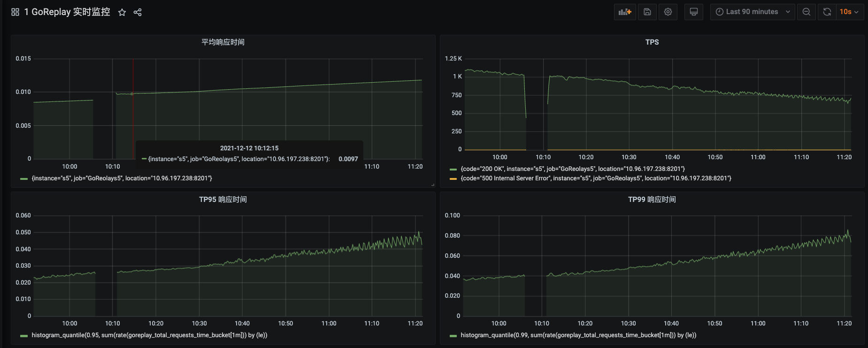
Task: Click the 10:20 tick in TP95 panel
Action: (x=156, y=324)
